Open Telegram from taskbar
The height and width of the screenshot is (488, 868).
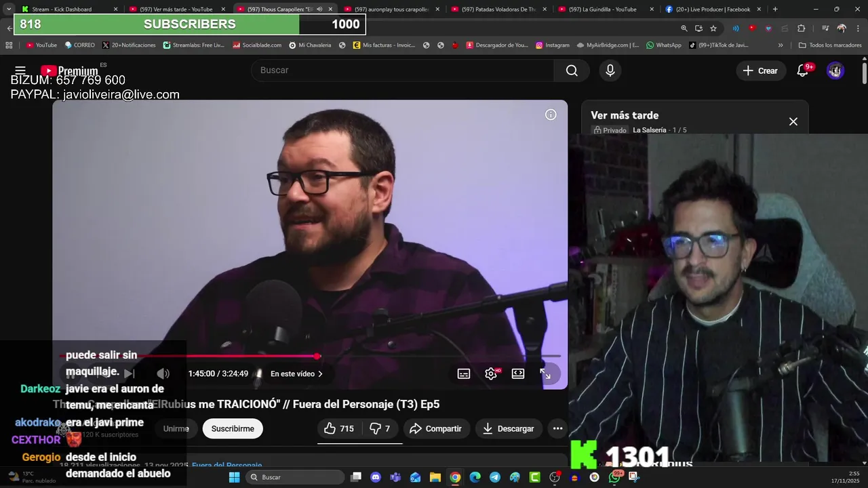point(495,477)
